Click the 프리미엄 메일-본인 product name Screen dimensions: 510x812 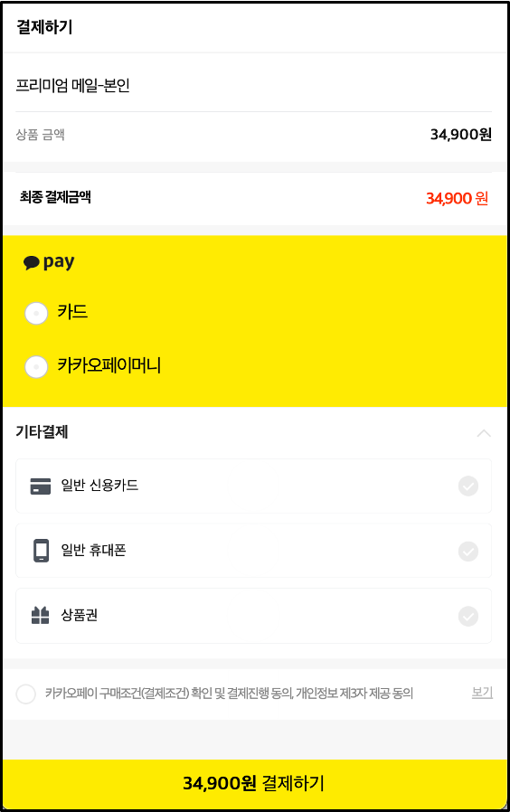(73, 85)
